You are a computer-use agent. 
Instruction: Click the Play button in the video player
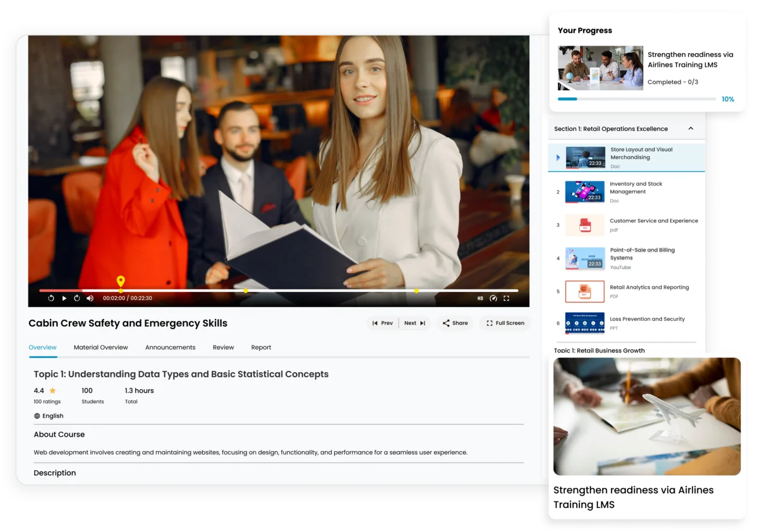point(64,298)
